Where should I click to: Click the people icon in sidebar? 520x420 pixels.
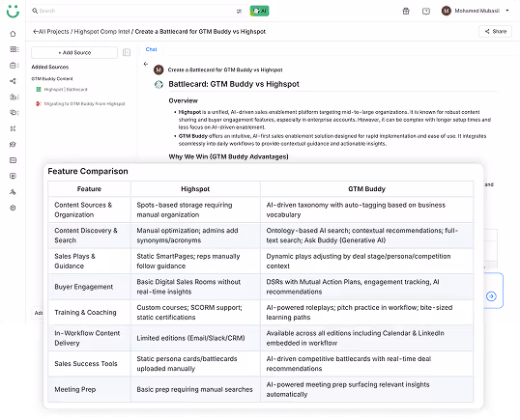pyautogui.click(x=13, y=192)
